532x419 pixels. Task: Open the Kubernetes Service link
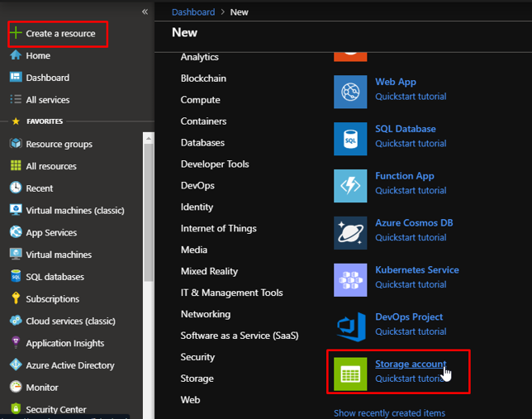(417, 270)
